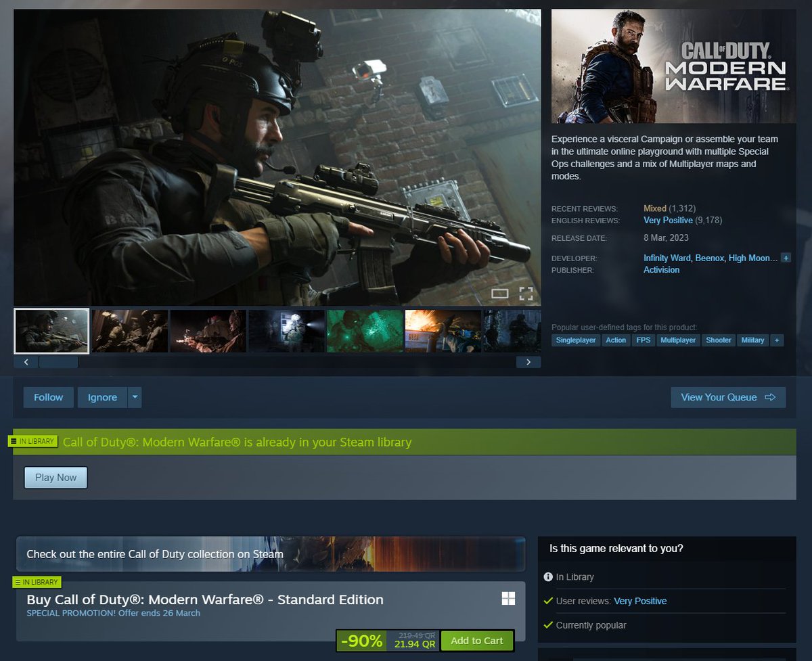Expand the developer list plus button
Viewport: 812px width, 661px height.
tap(786, 258)
